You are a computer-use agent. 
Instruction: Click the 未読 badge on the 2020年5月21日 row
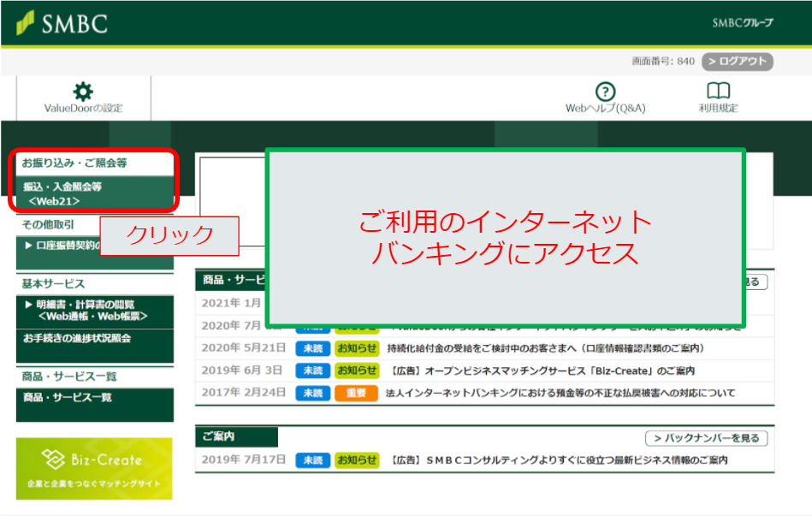click(x=313, y=348)
